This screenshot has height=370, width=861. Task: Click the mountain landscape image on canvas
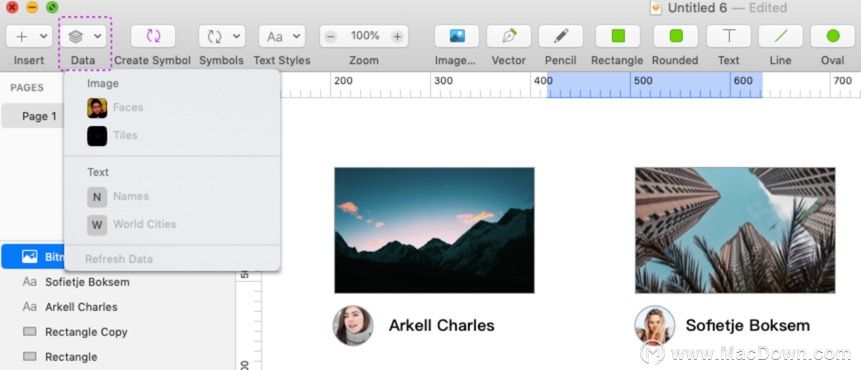(x=434, y=230)
